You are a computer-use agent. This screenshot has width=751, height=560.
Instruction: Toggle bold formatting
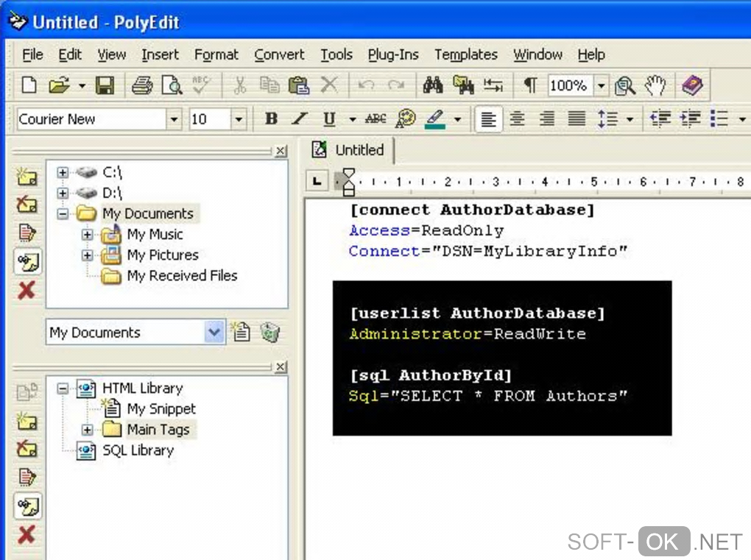click(271, 118)
